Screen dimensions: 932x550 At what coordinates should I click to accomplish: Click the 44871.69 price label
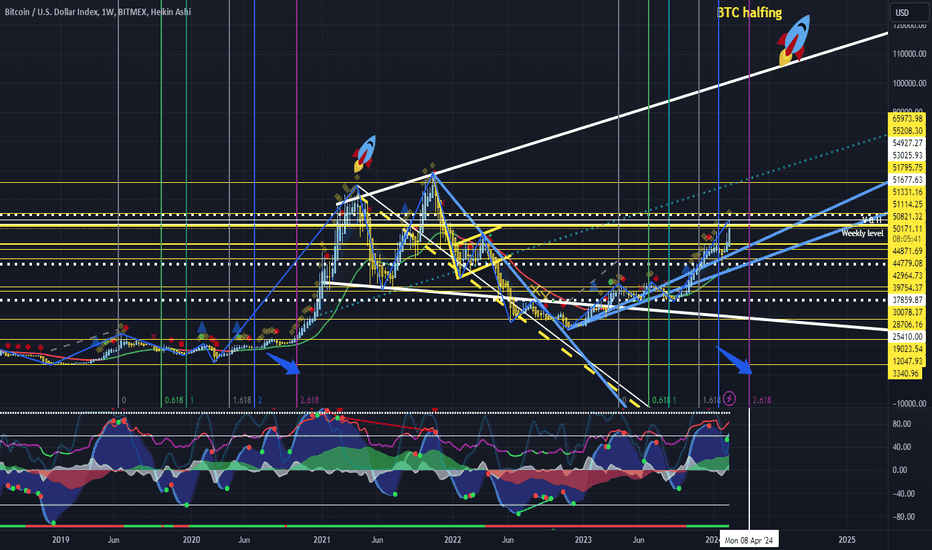tap(908, 251)
